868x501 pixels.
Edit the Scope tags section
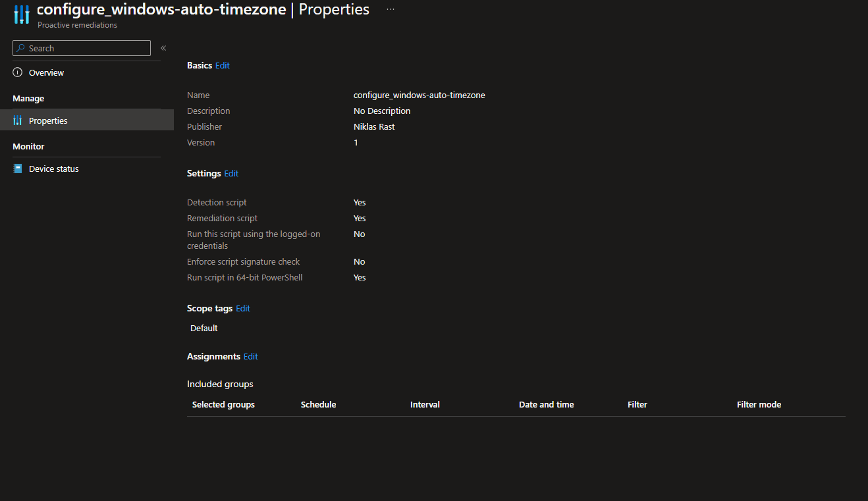[243, 308]
